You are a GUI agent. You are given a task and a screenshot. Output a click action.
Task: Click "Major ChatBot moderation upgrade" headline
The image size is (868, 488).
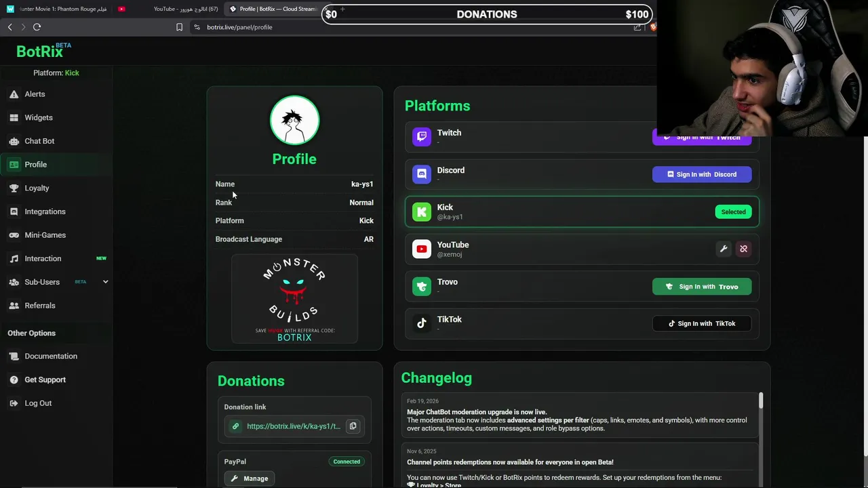[477, 412]
